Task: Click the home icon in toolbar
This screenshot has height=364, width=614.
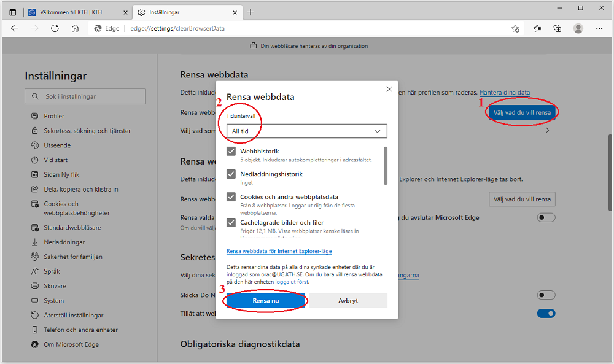Action: click(x=75, y=28)
